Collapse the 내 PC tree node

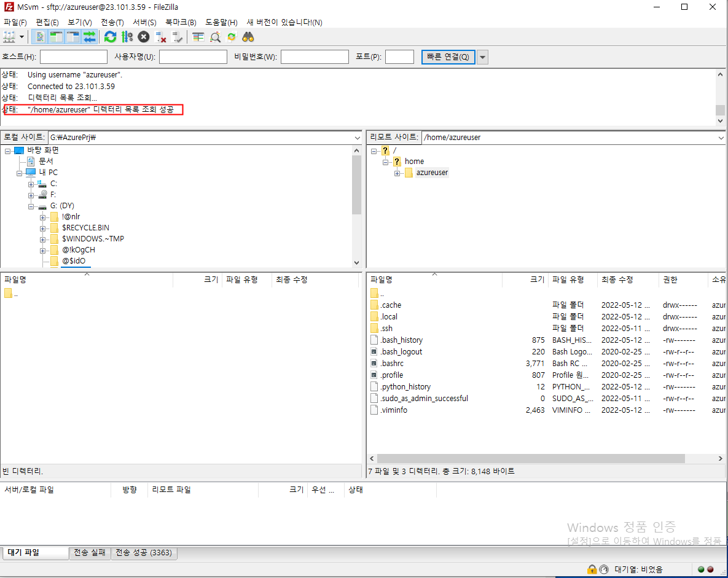click(20, 173)
